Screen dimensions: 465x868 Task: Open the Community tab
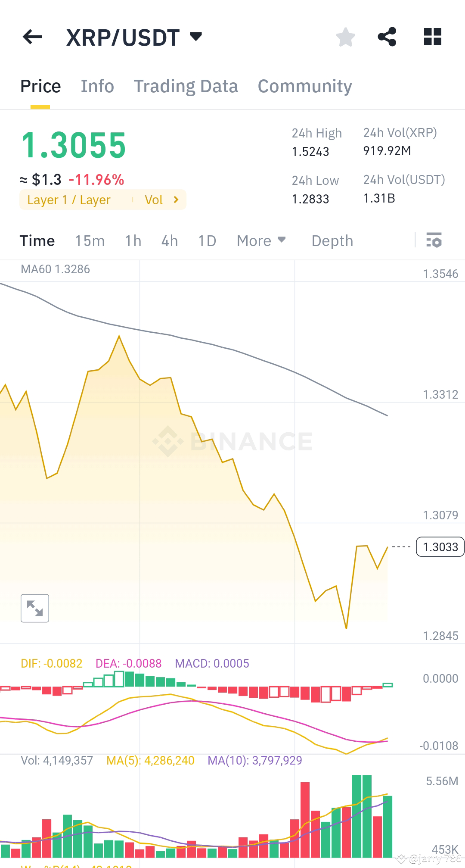pyautogui.click(x=304, y=86)
